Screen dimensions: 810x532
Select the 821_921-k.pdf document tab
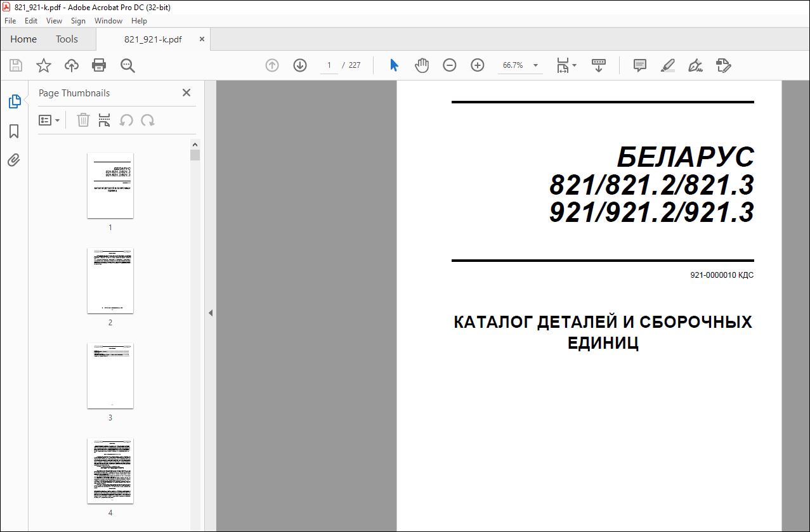[x=153, y=39]
